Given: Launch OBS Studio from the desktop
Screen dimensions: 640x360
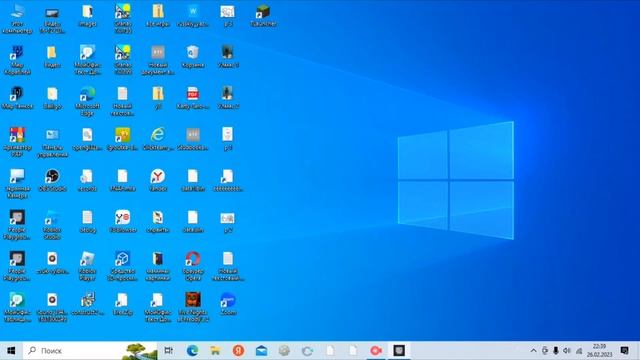Looking at the screenshot, I should pos(52,180).
